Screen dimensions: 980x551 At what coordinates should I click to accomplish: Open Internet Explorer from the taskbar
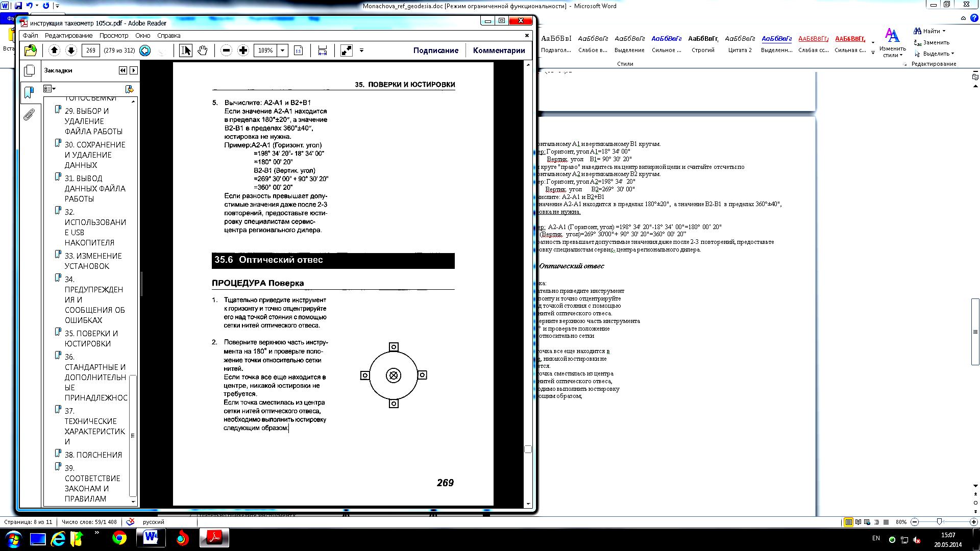pyautogui.click(x=58, y=538)
